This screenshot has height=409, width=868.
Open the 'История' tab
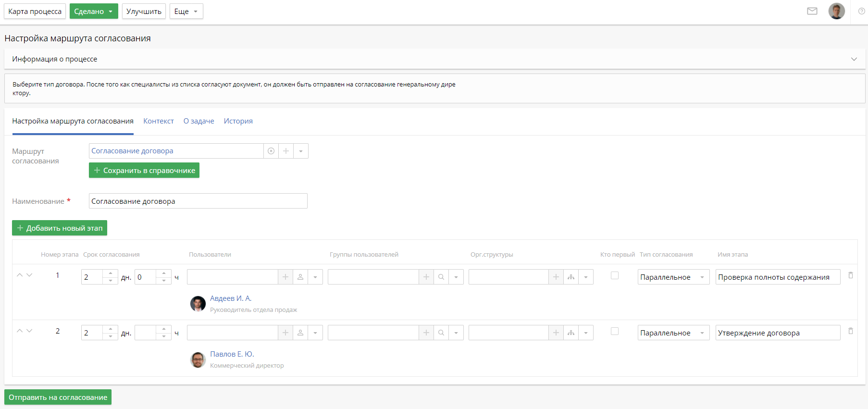pyautogui.click(x=238, y=121)
